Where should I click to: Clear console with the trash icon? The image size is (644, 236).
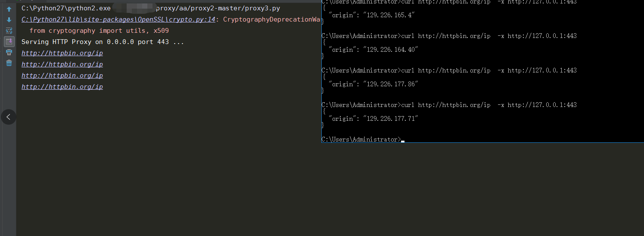click(9, 63)
